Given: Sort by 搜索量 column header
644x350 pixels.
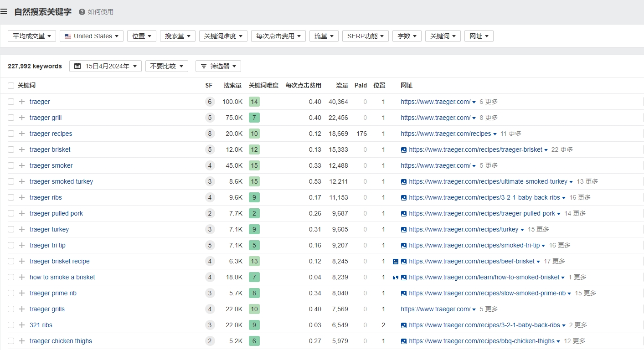Looking at the screenshot, I should 232,86.
